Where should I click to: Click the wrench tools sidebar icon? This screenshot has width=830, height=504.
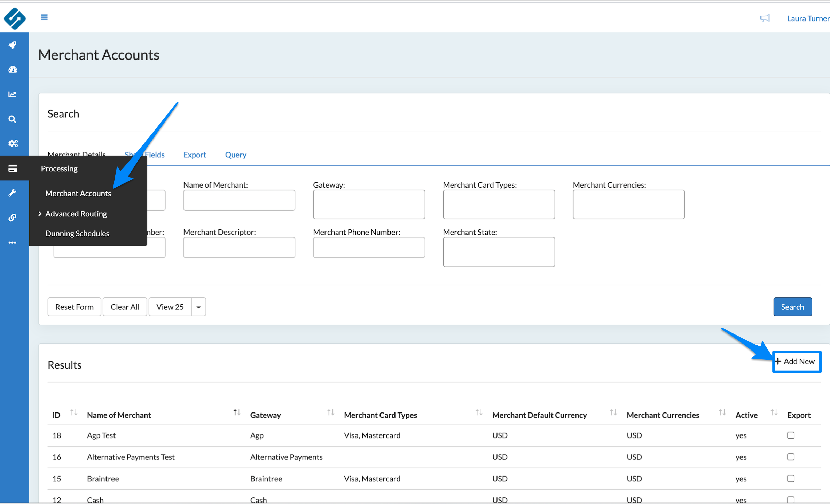click(x=13, y=193)
